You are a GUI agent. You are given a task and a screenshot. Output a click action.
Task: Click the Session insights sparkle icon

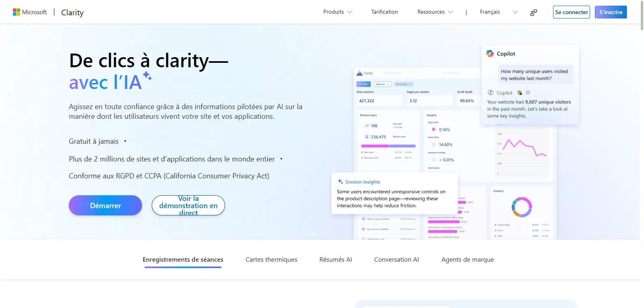pos(341,182)
